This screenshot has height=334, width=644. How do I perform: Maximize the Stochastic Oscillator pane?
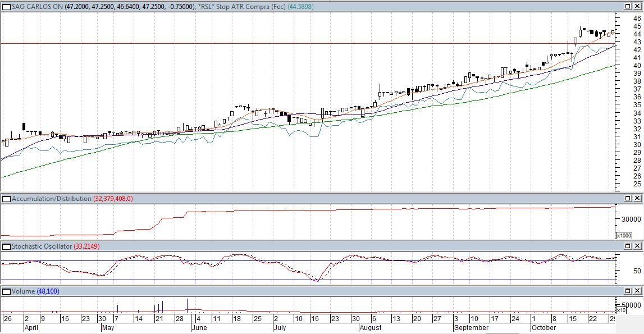click(629, 246)
